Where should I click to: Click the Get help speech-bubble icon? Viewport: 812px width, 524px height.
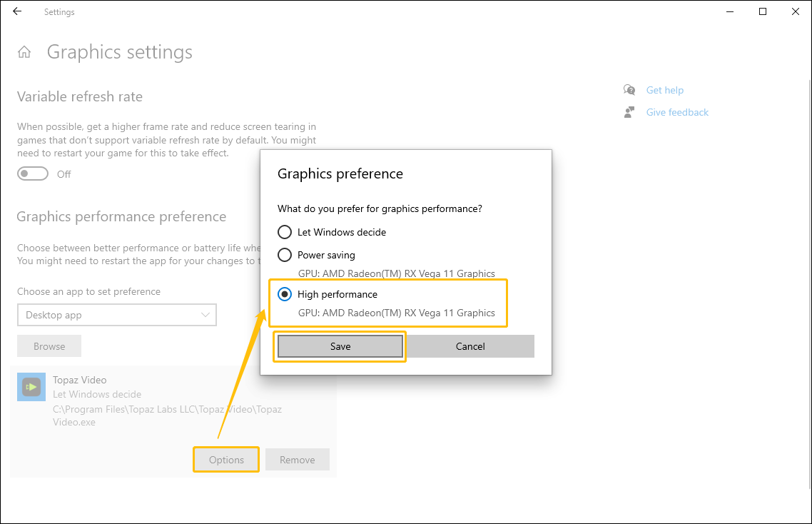pyautogui.click(x=629, y=90)
